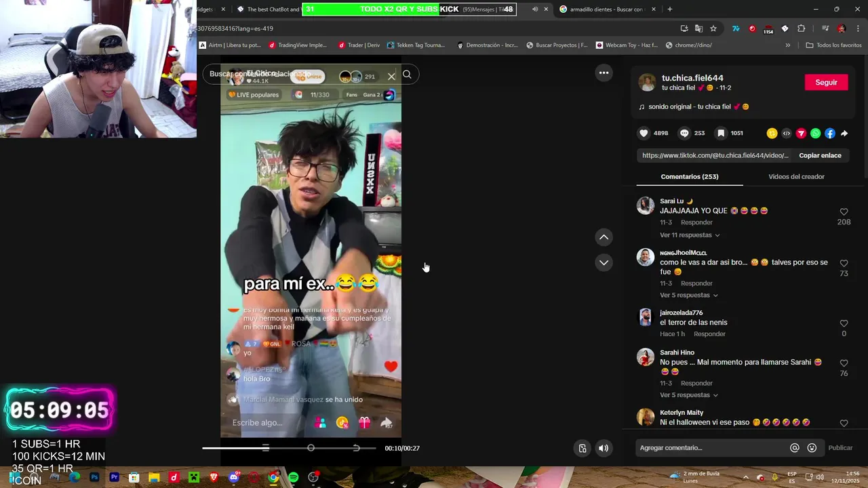Image resolution: width=868 pixels, height=488 pixels.
Task: Click 'Publicar' to post comment
Action: (840, 448)
